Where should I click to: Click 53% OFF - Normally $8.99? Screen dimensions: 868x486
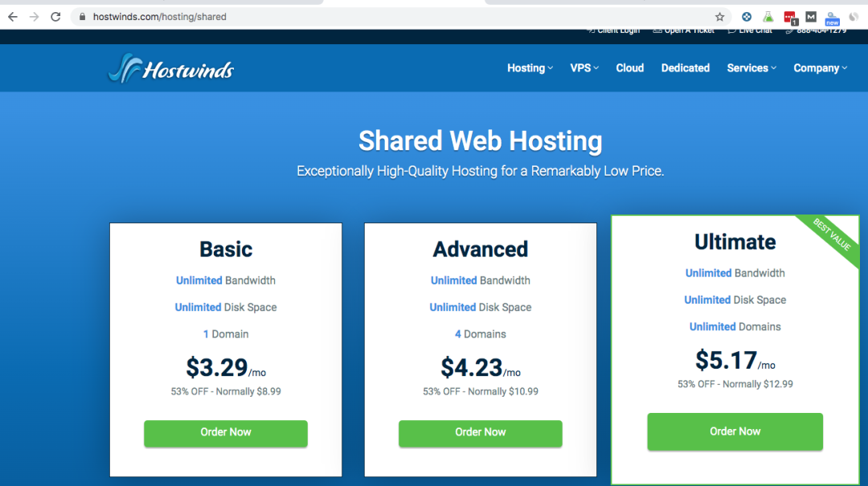(x=226, y=391)
